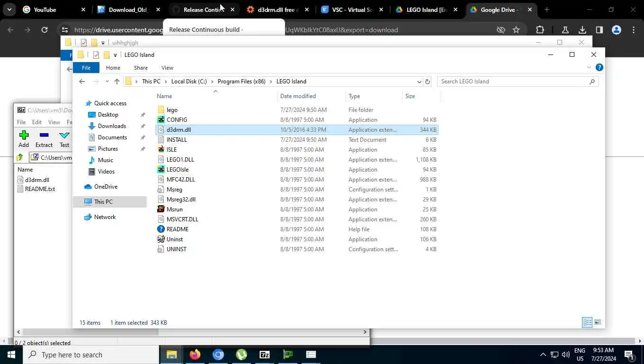Expand the Explorer ribbon chevron
644x364 pixels.
[589, 68]
